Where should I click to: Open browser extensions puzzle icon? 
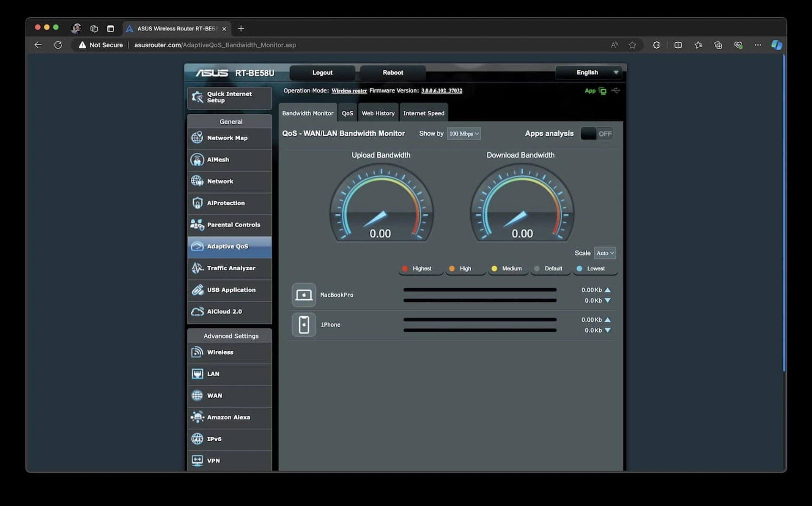point(656,45)
